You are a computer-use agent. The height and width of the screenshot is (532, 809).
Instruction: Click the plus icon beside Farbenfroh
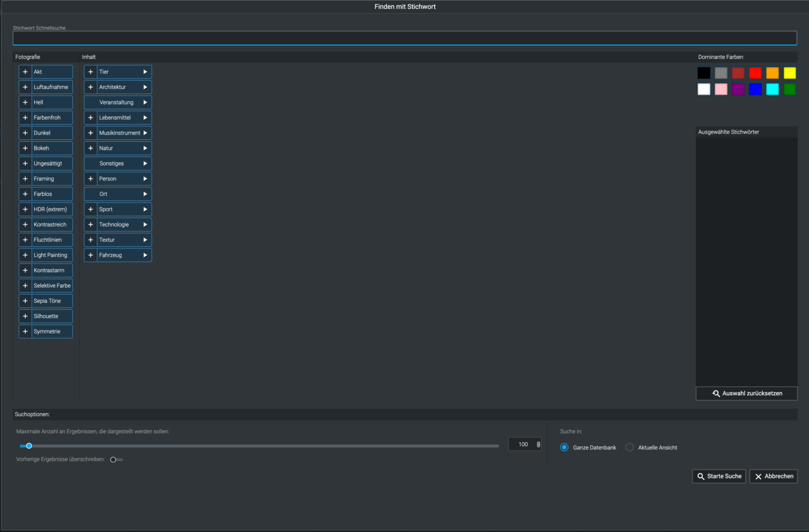25,117
